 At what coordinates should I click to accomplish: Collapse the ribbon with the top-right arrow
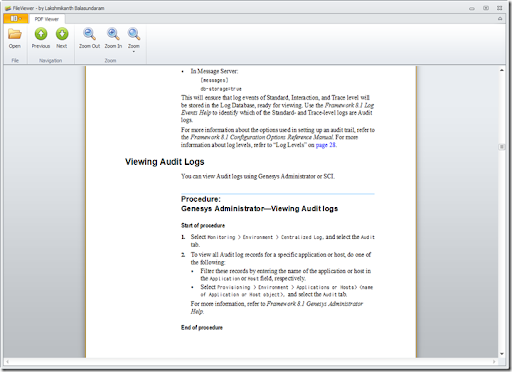(500, 19)
